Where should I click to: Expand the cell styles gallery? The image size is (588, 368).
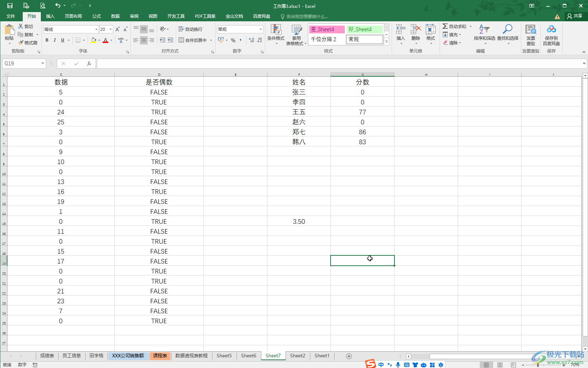[387, 42]
